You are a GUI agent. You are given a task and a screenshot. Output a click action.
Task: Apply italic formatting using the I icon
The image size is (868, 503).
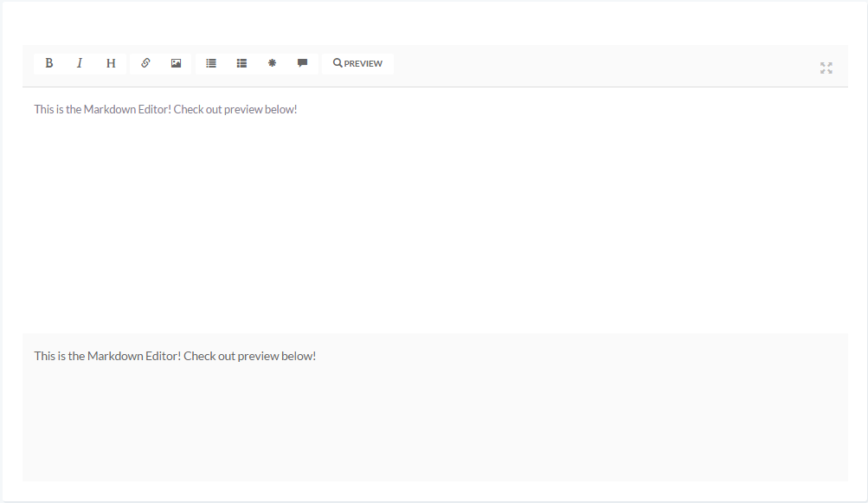[80, 63]
